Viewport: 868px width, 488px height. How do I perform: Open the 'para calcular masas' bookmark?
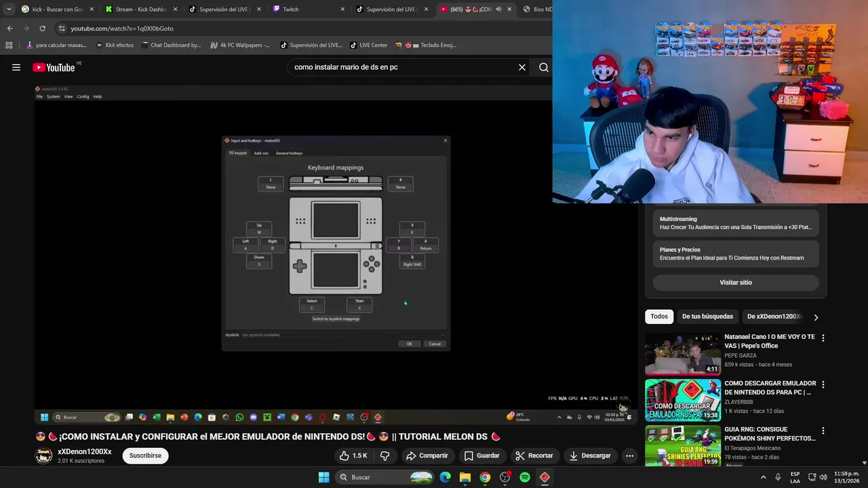click(56, 45)
